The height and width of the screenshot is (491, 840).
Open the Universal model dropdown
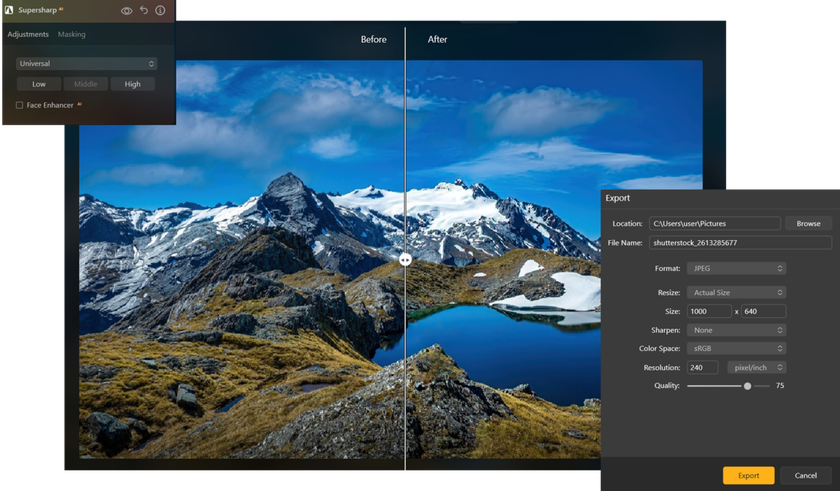(86, 64)
